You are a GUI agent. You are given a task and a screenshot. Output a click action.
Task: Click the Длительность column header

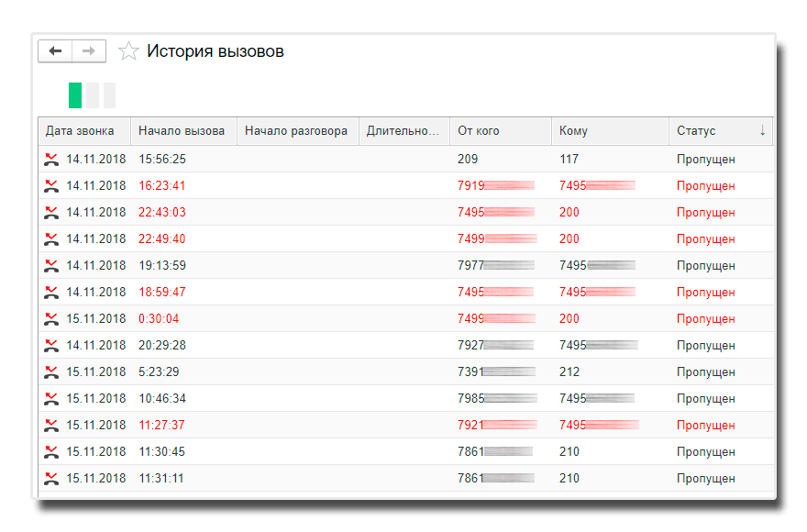click(404, 131)
